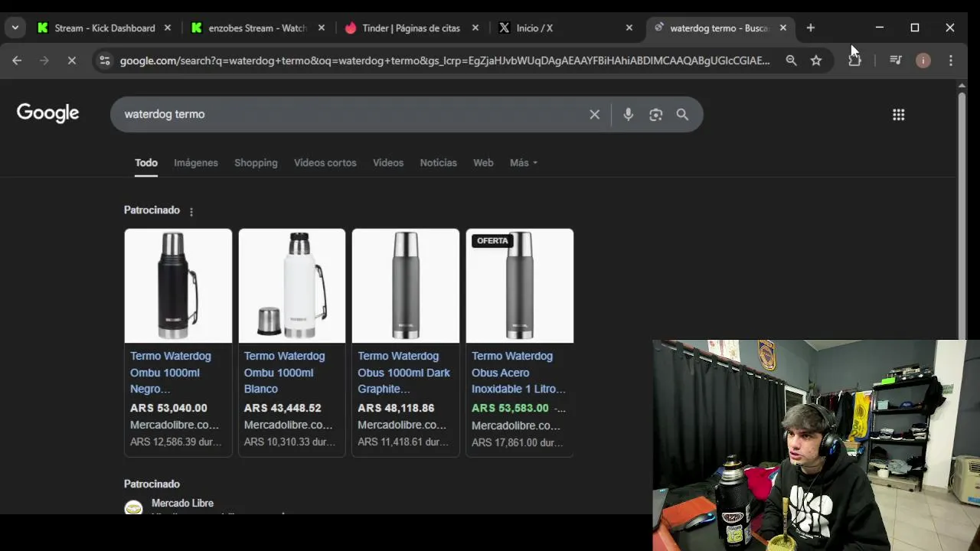Go back to the previous page

point(17,60)
